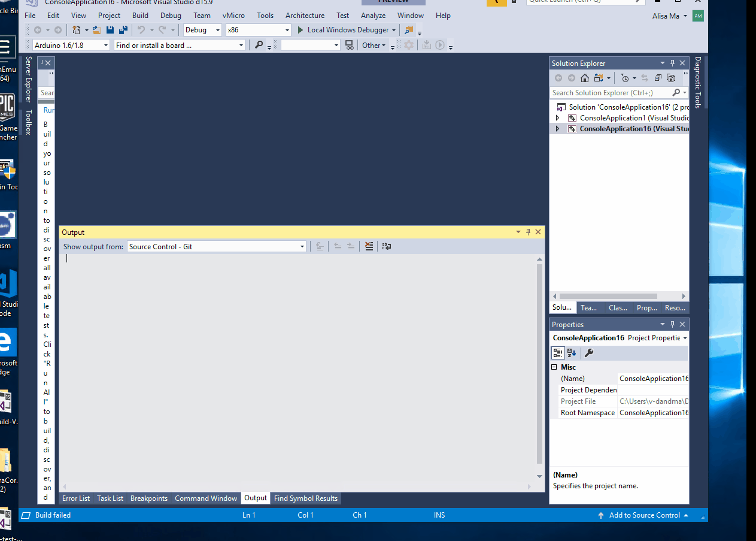
Task: Switch to the Command Window tab
Action: pyautogui.click(x=206, y=498)
